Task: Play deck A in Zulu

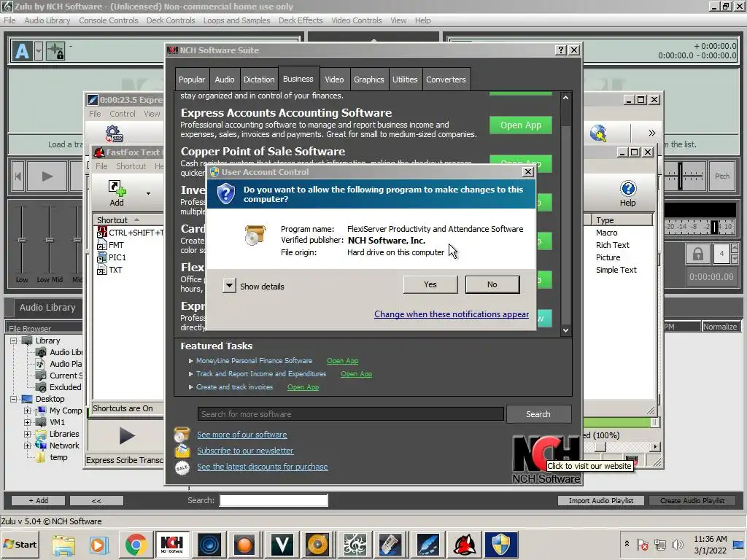Action: pos(47,176)
